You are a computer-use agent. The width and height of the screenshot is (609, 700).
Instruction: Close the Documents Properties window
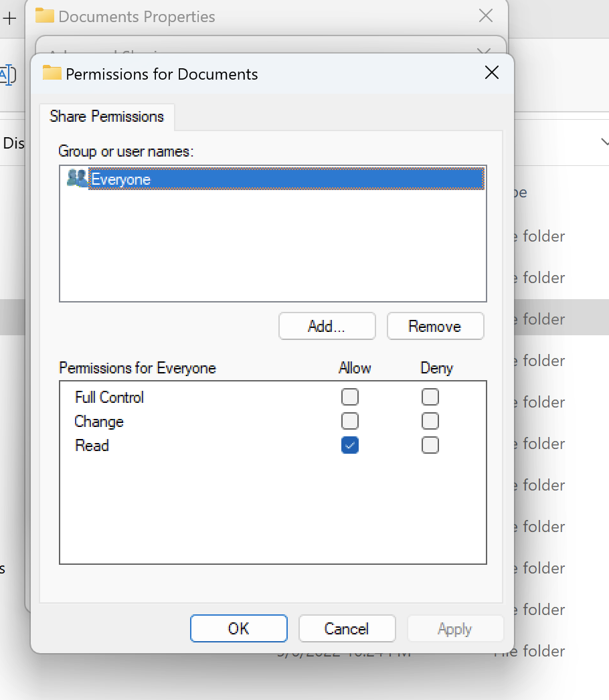click(x=485, y=15)
